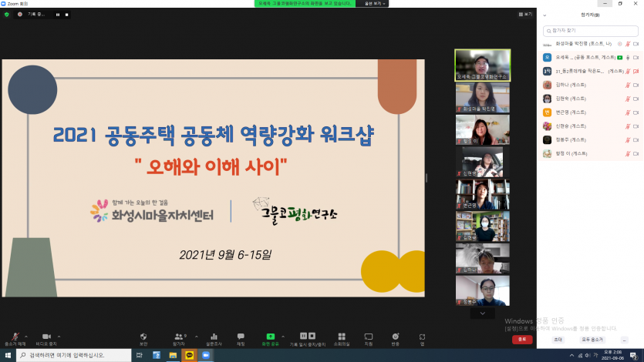This screenshot has height=362, width=644.
Task: Pause recording from top-left indicator
Action: 58,15
